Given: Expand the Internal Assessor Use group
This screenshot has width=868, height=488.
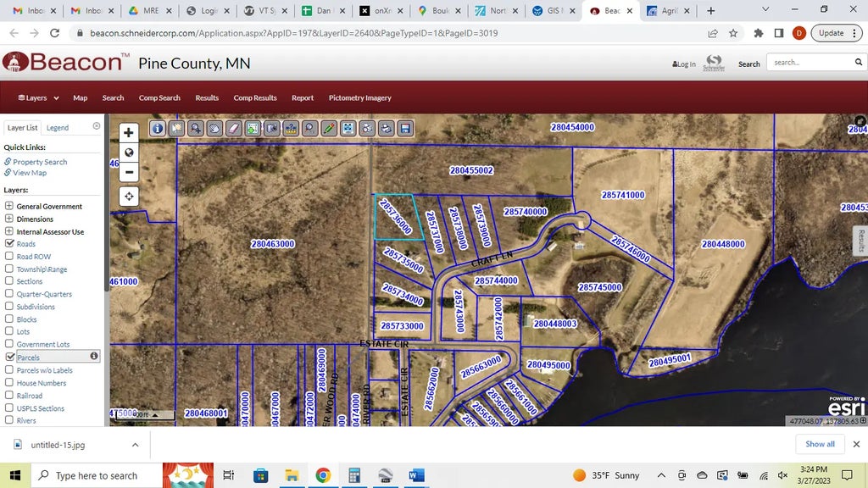Looking at the screenshot, I should click(x=9, y=231).
